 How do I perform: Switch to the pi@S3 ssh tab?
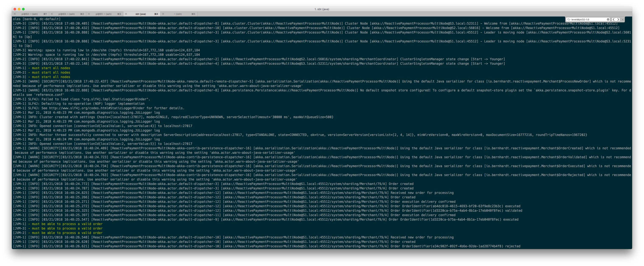point(67,14)
